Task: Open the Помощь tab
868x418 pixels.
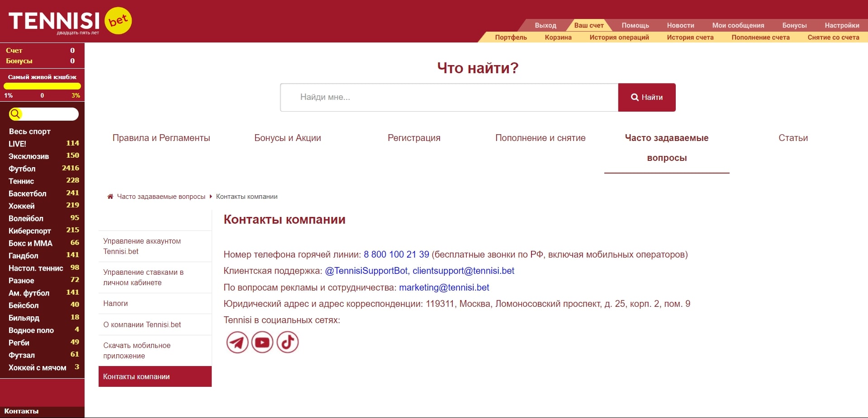Action: click(x=635, y=25)
